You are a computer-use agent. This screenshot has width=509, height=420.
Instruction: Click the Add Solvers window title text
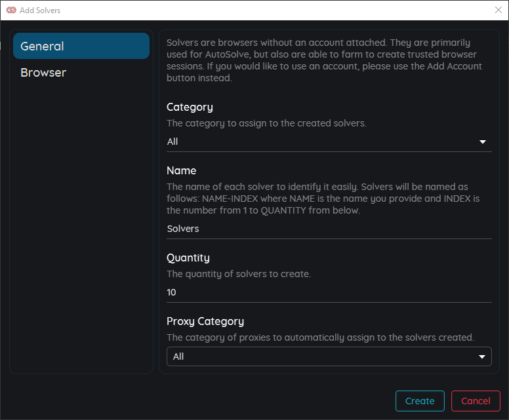click(40, 10)
